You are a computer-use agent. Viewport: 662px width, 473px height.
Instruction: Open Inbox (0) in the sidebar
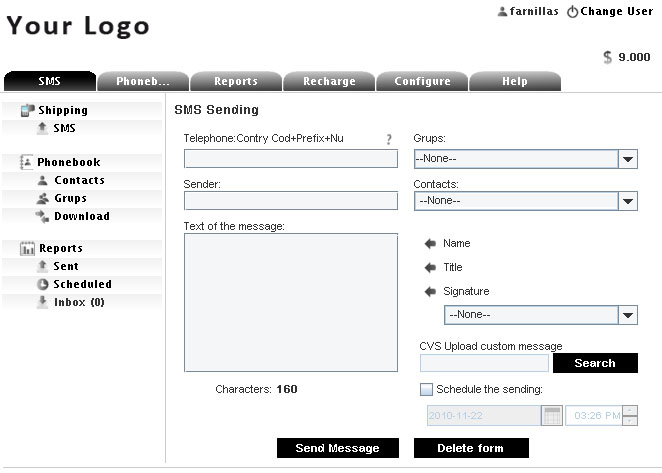point(79,302)
